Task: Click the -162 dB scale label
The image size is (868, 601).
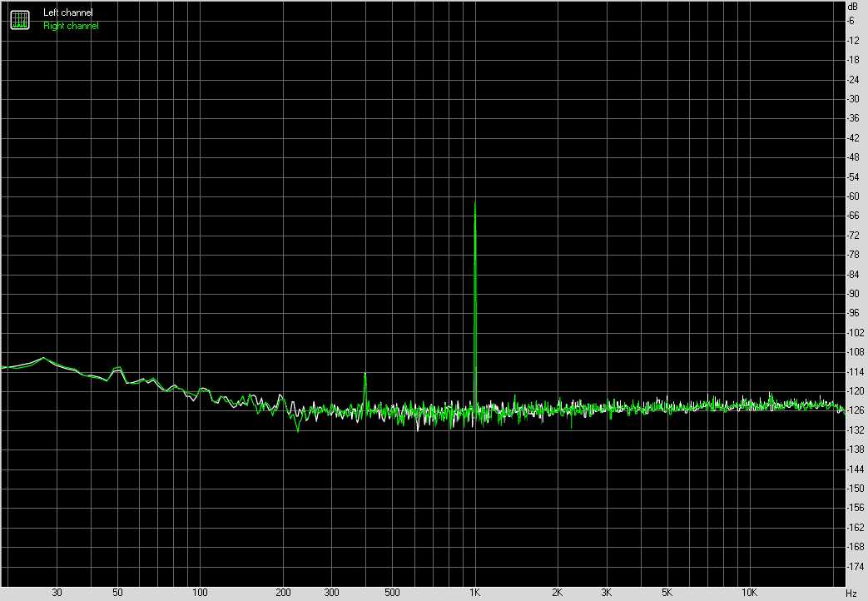Action: click(856, 528)
